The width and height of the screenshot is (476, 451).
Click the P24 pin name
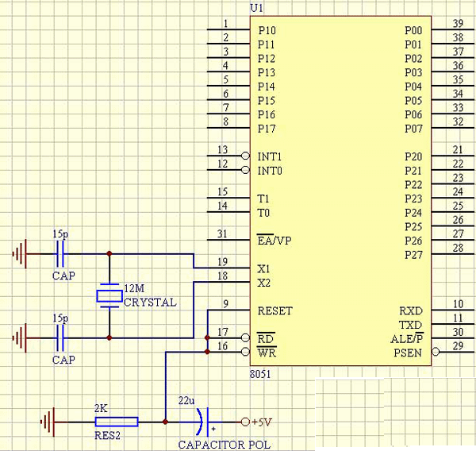tap(413, 213)
